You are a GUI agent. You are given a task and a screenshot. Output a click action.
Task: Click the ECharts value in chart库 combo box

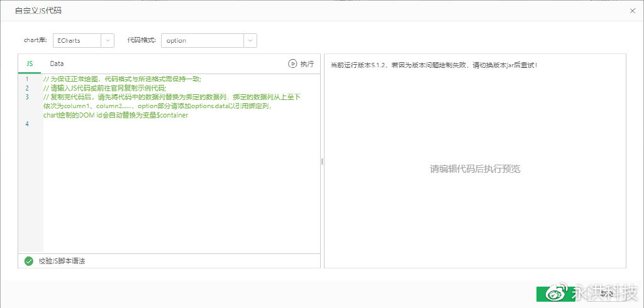click(77, 41)
